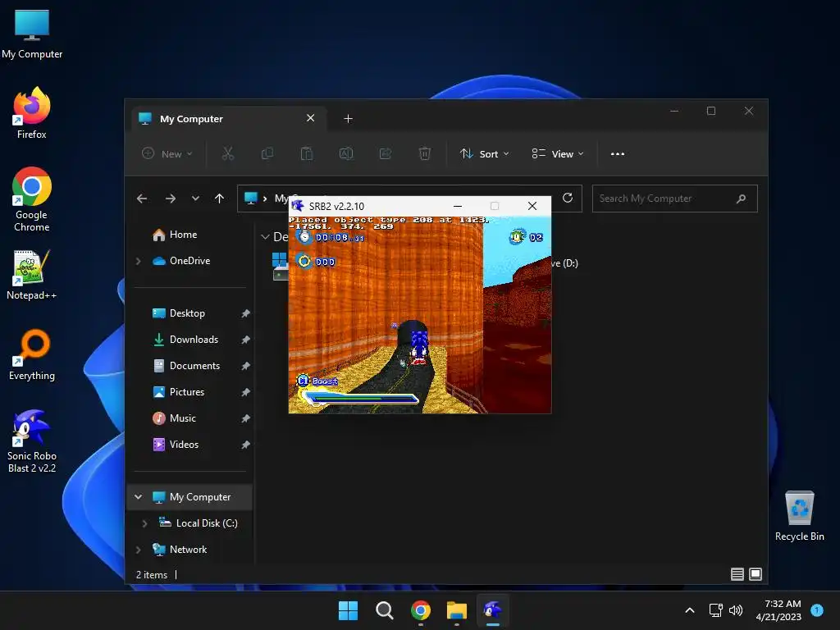Screen dimensions: 840x630
Task: Open taskbar Search
Action: point(385,610)
